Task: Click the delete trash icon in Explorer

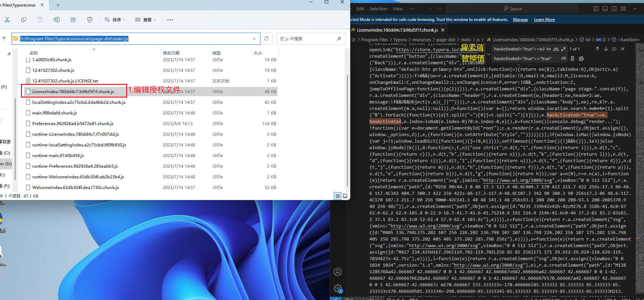Action: [90, 20]
